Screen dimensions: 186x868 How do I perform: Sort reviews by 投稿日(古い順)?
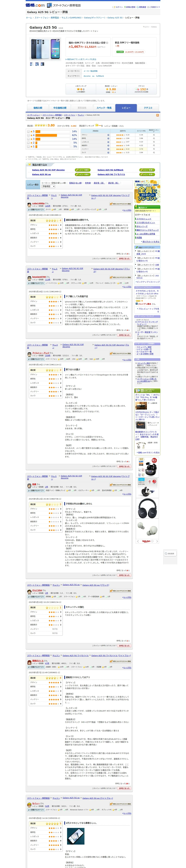pyautogui.click(x=76, y=183)
